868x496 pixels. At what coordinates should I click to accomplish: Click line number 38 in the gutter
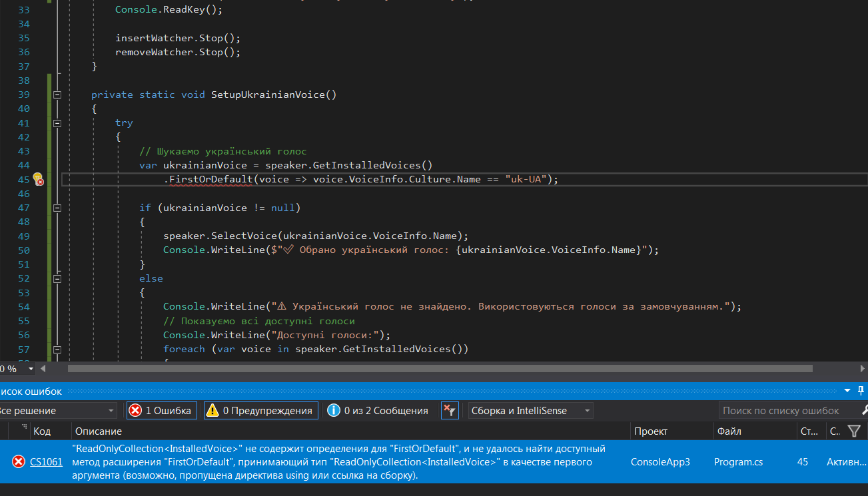[24, 81]
